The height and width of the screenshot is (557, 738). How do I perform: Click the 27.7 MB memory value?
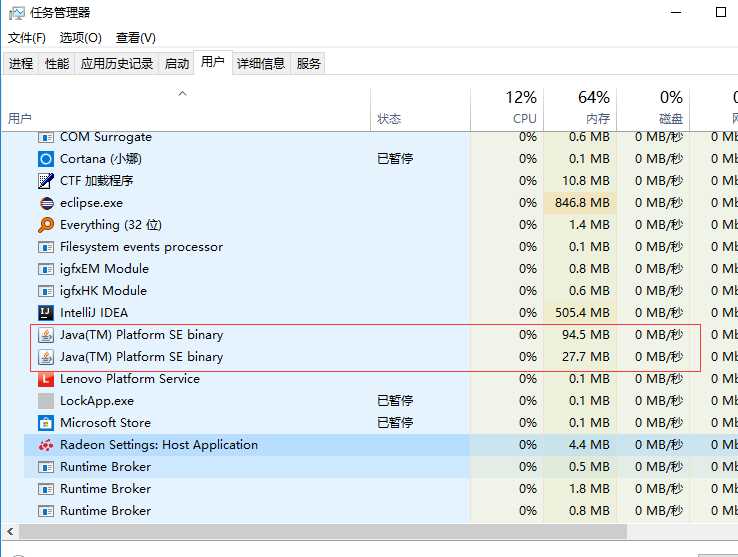tap(586, 357)
